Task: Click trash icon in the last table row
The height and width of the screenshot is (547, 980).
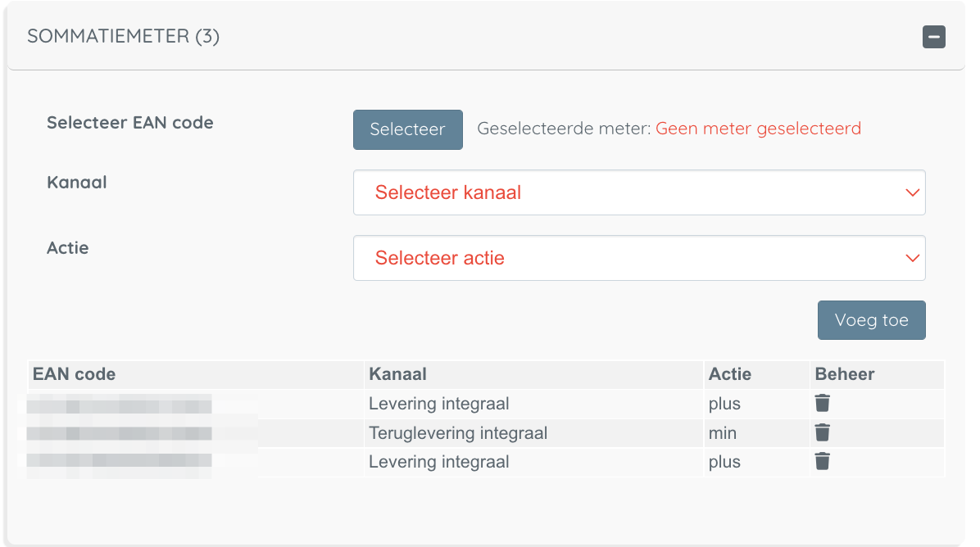Action: tap(823, 462)
